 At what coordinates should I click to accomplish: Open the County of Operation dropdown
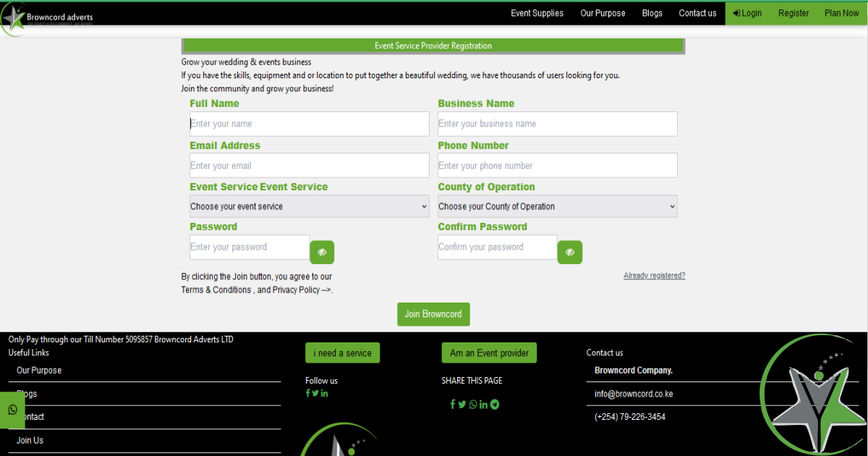[558, 206]
